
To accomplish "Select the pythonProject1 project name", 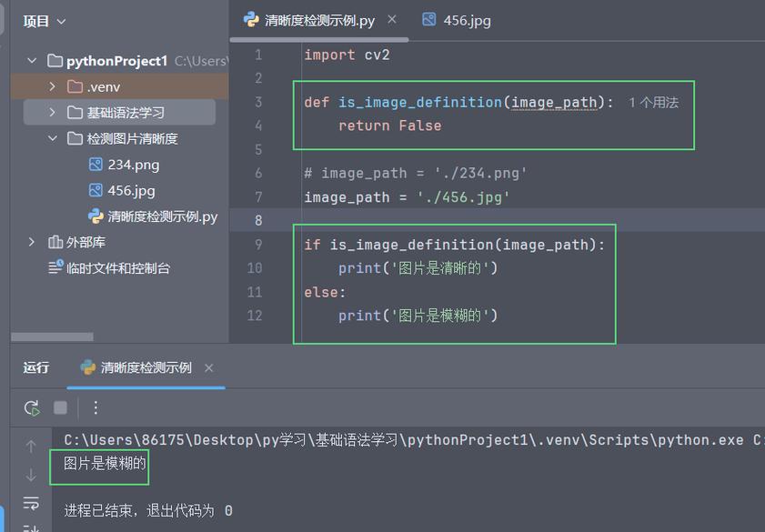I will tap(117, 61).
